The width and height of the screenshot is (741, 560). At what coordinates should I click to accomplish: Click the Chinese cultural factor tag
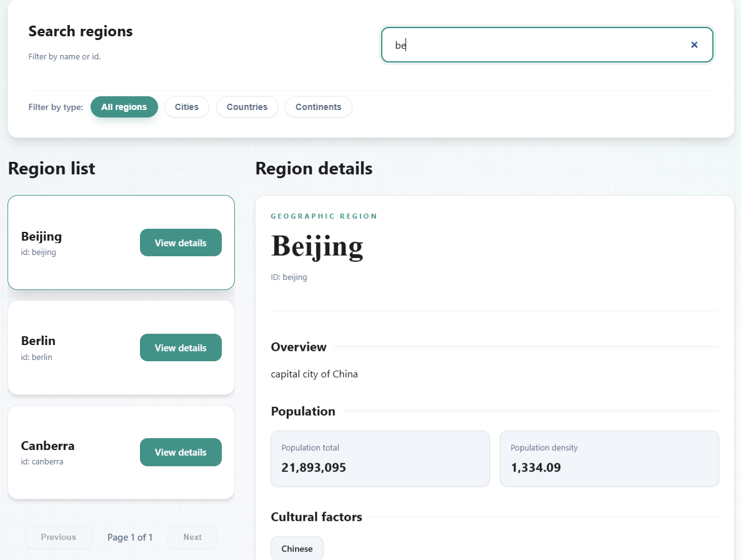[x=297, y=549]
